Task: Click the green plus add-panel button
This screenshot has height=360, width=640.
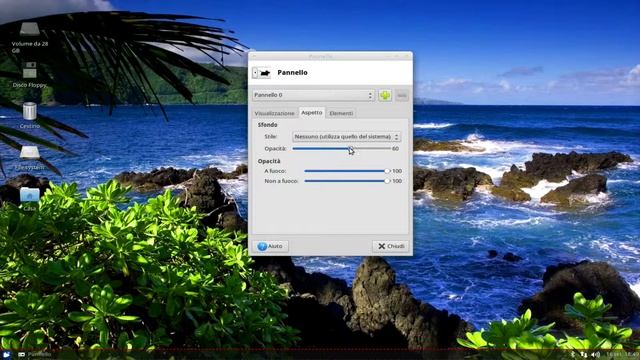Action: coord(385,95)
